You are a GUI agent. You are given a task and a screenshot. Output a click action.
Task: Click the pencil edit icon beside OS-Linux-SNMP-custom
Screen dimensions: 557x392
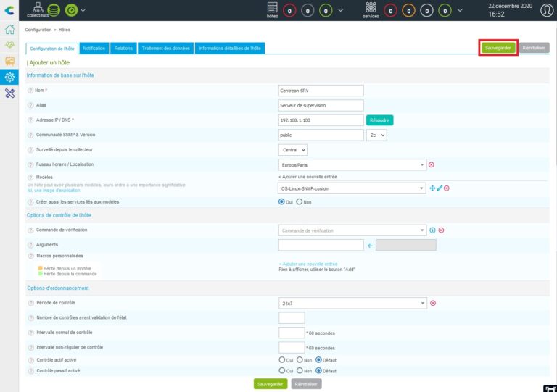(x=440, y=188)
